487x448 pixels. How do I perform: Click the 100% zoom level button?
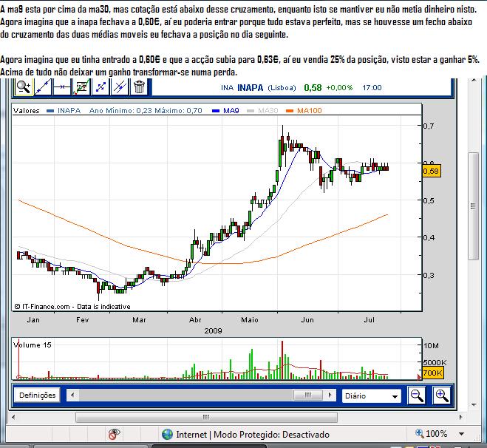pos(432,434)
